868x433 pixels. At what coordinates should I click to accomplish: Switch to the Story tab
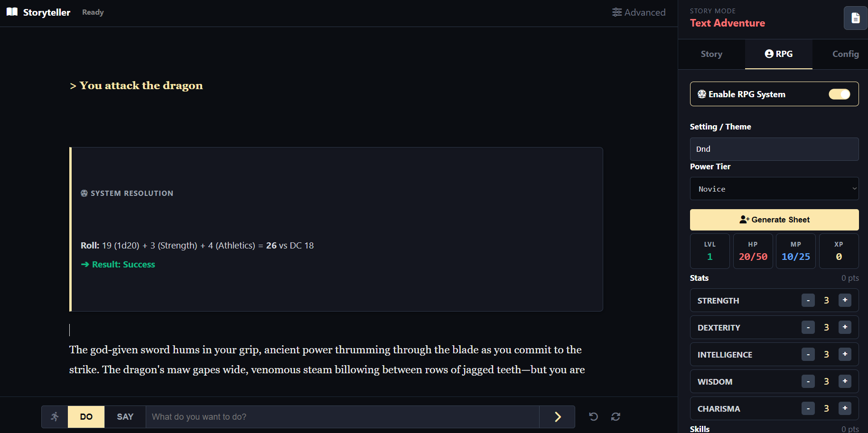711,54
